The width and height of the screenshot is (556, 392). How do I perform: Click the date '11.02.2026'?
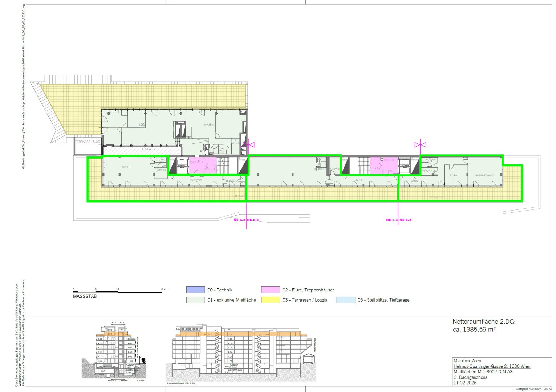click(465, 383)
